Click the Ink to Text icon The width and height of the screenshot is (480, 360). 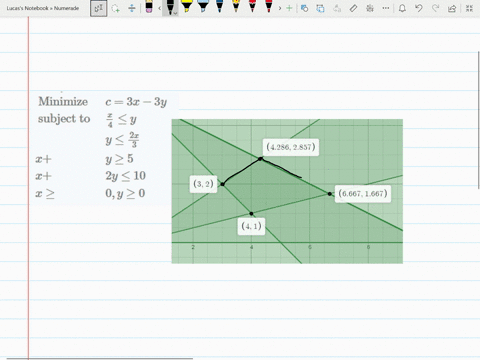[337, 8]
